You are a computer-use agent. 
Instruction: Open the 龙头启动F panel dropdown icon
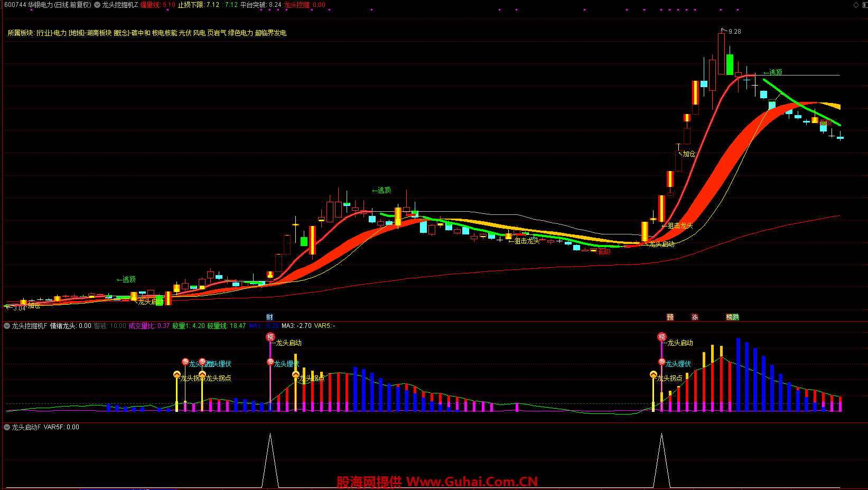[x=7, y=427]
